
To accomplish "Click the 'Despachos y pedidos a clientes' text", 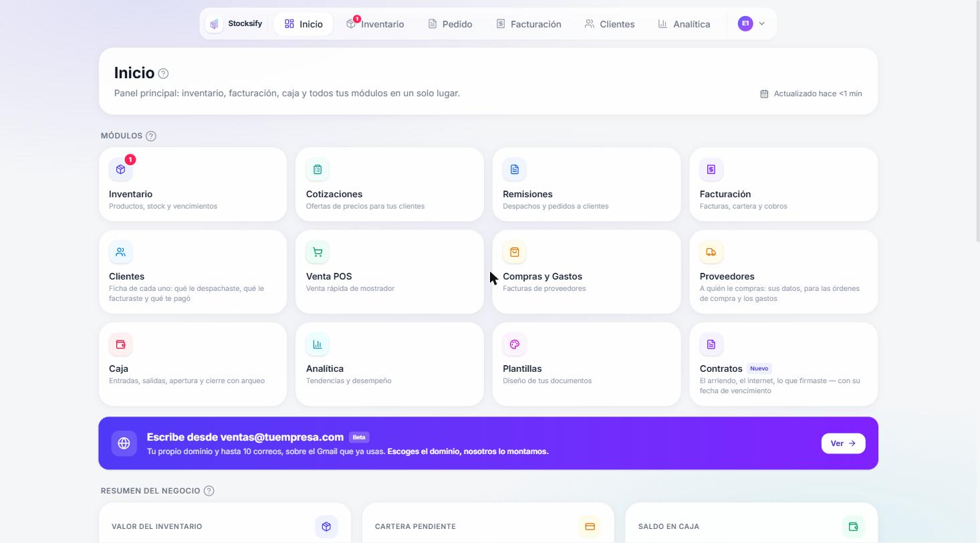I will click(556, 206).
